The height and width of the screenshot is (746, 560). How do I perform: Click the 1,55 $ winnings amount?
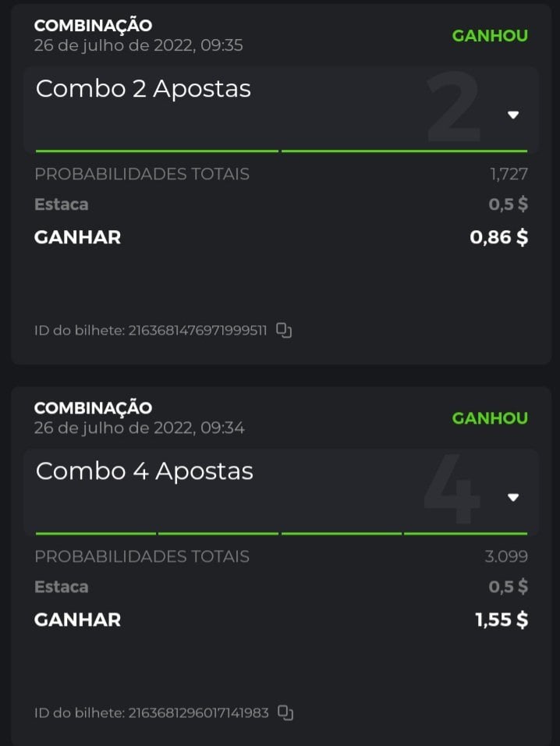[x=501, y=620]
